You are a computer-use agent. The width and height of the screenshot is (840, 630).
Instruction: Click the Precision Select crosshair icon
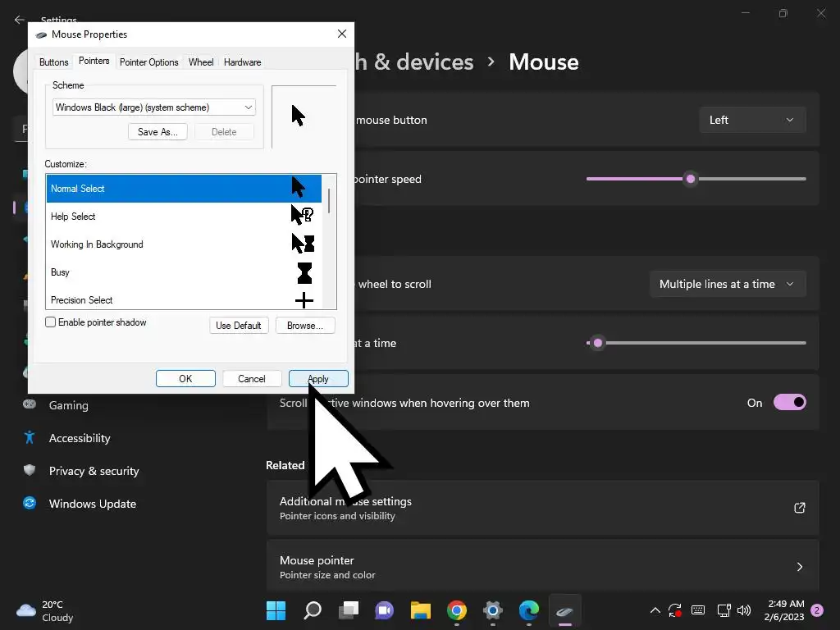pyautogui.click(x=304, y=300)
